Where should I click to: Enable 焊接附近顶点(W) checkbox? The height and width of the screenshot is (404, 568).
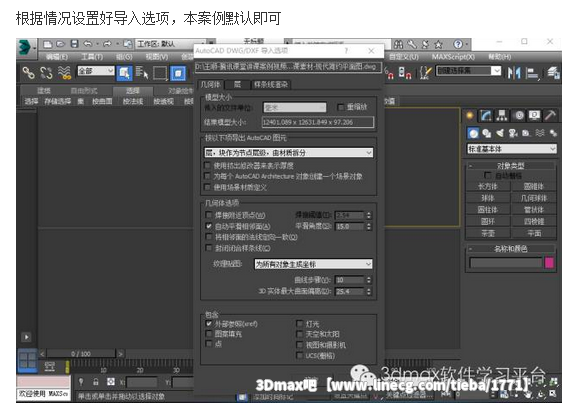tap(209, 215)
